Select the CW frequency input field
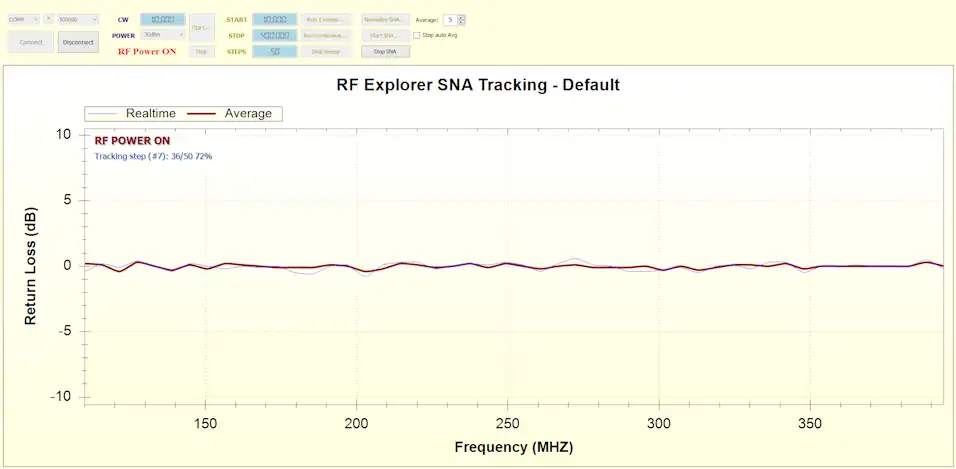The width and height of the screenshot is (956, 469). pyautogui.click(x=162, y=19)
